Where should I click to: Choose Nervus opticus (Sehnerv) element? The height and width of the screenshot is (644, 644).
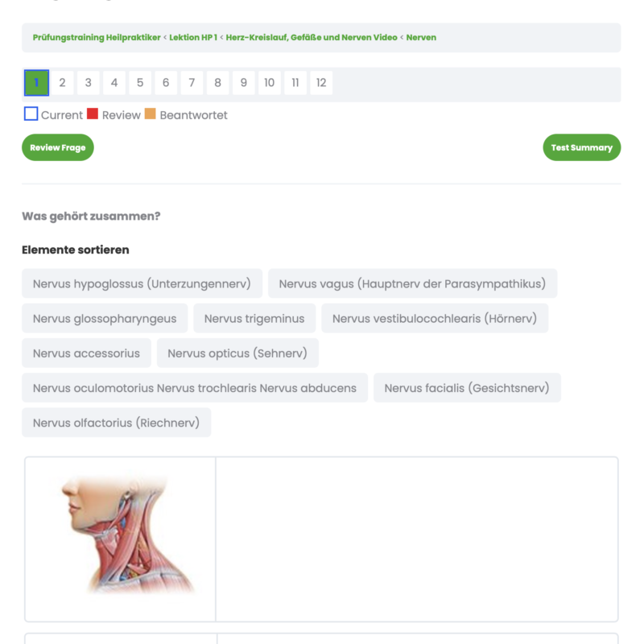point(237,353)
